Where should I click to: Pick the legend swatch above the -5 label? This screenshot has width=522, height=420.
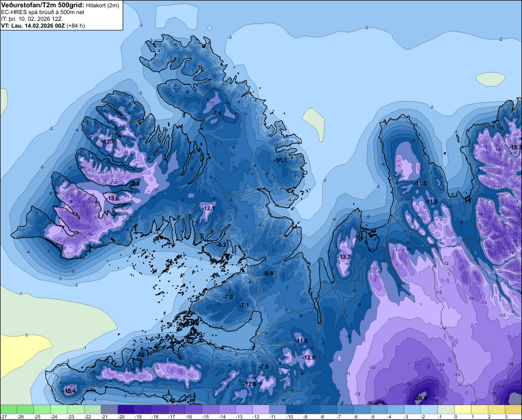point(378,409)
